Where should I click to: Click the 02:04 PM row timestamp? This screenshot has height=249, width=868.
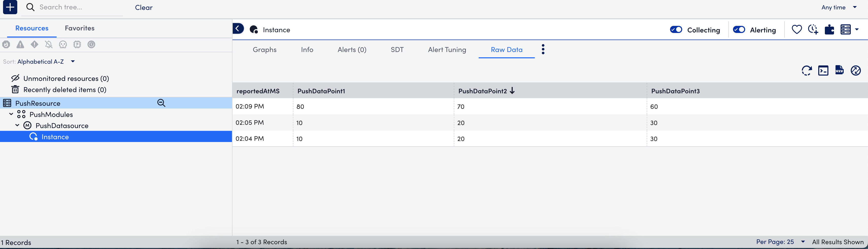pos(250,138)
